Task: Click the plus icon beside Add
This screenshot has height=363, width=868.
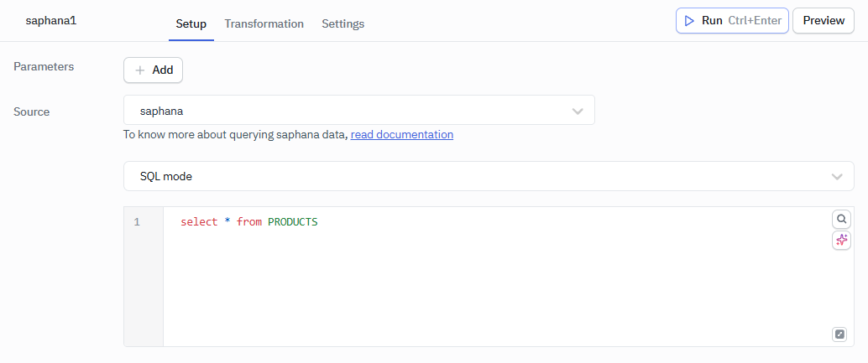Action: [140, 70]
